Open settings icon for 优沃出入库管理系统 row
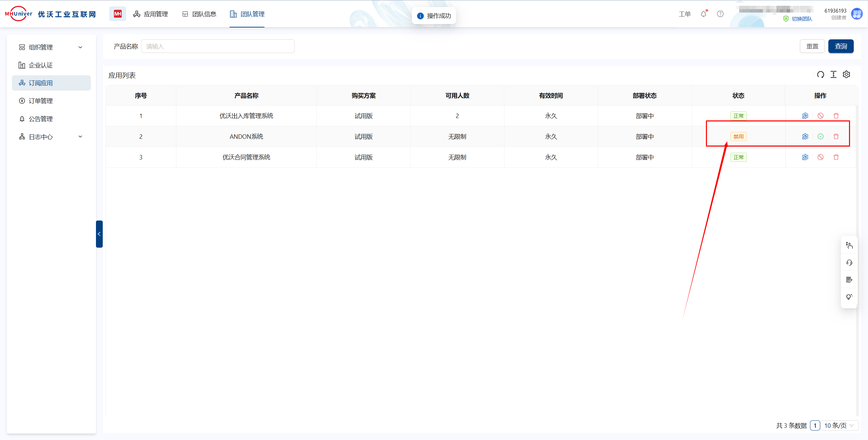Screen dimensions: 868x440 pyautogui.click(x=805, y=116)
